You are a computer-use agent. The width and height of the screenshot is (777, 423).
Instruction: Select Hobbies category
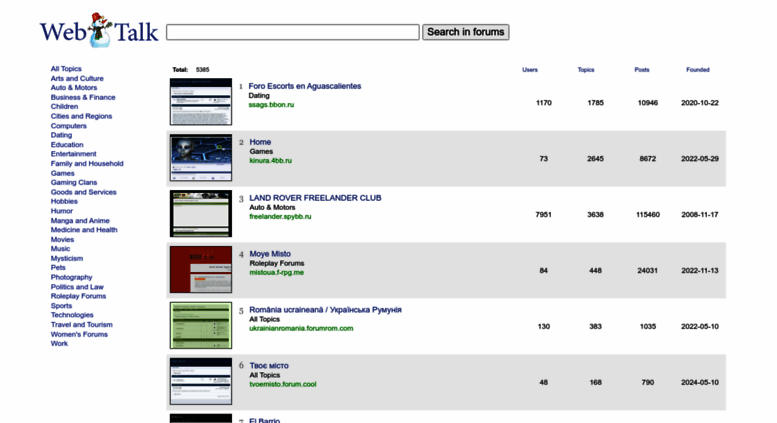(64, 201)
